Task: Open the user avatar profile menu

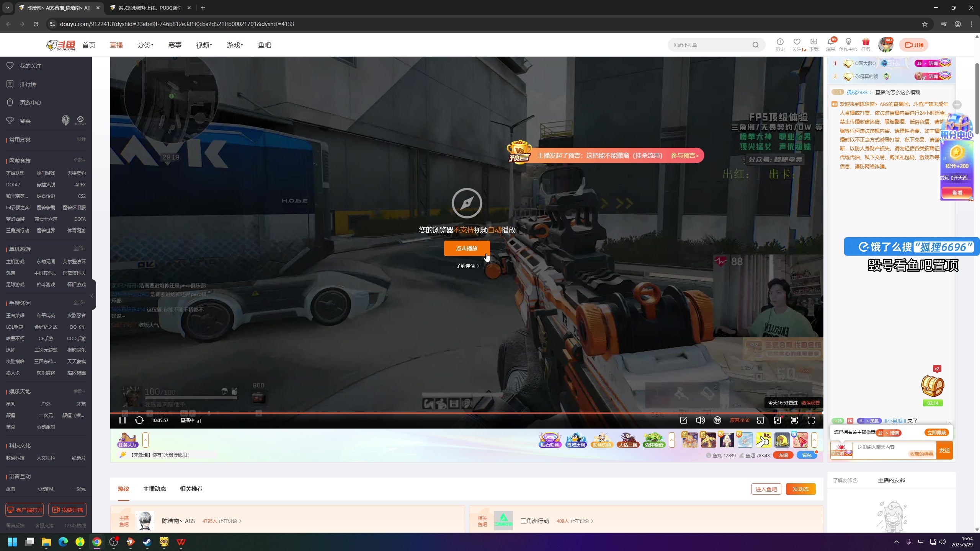Action: 886,45
